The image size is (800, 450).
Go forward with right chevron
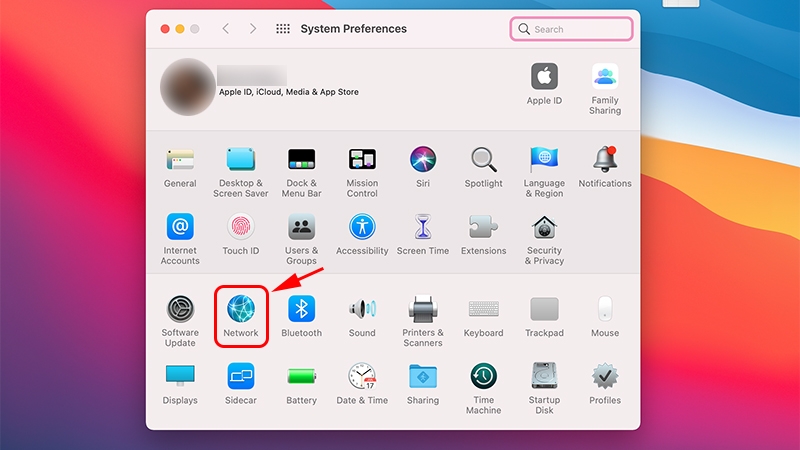(253, 29)
